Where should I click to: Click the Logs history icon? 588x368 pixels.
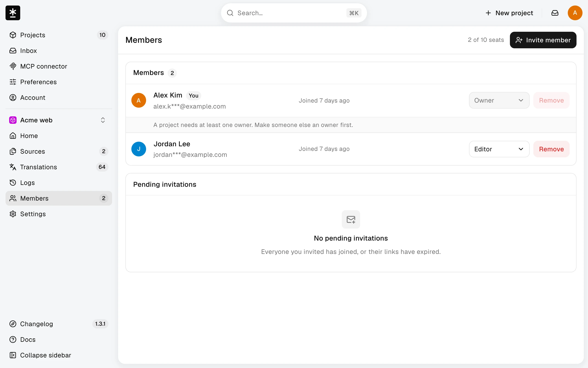[13, 183]
